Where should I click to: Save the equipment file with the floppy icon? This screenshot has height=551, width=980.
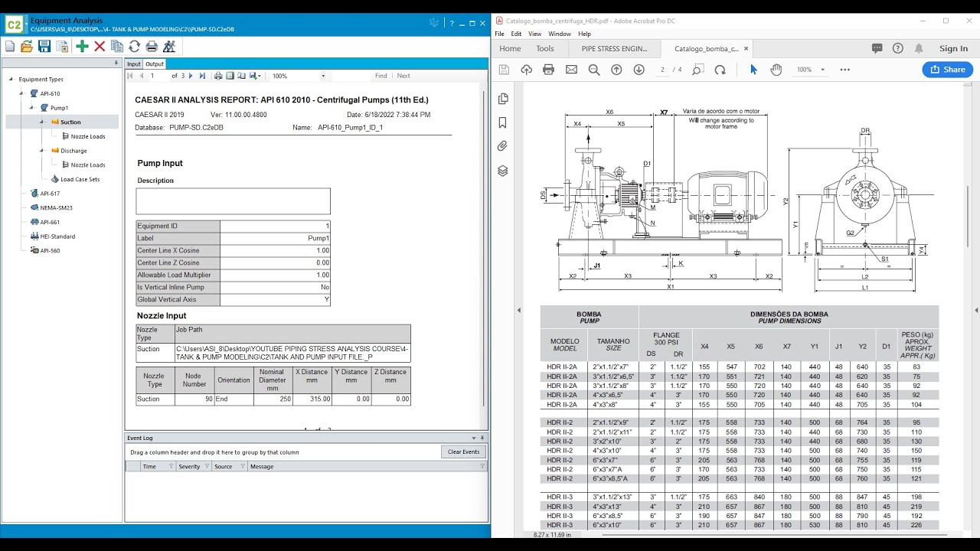44,47
